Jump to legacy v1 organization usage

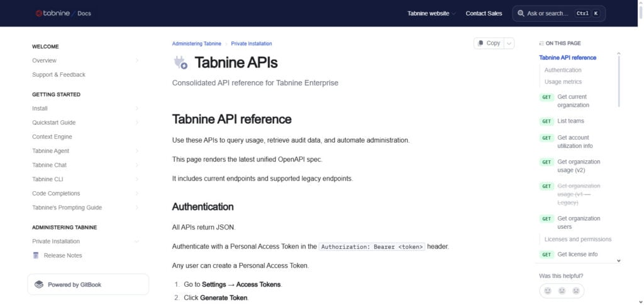579,194
